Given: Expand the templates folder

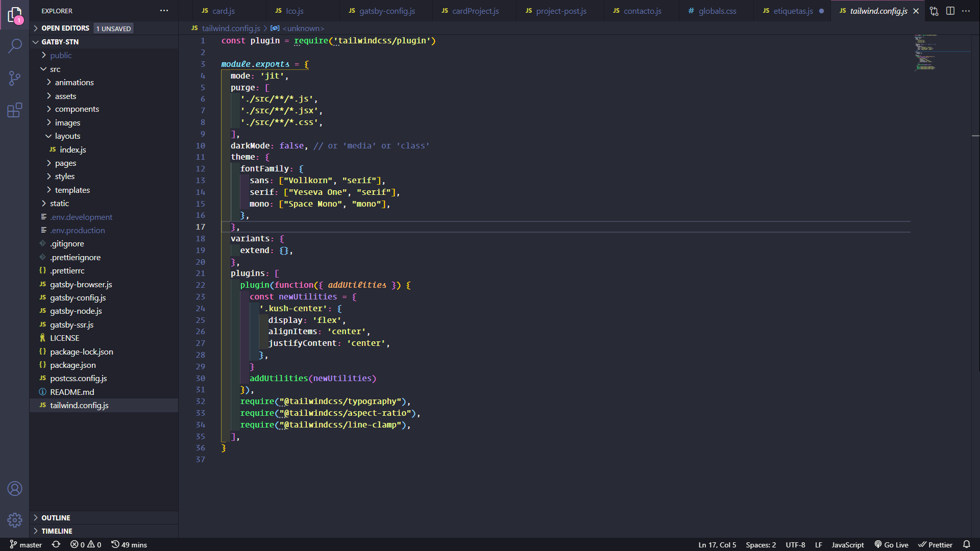Looking at the screenshot, I should (x=104, y=190).
